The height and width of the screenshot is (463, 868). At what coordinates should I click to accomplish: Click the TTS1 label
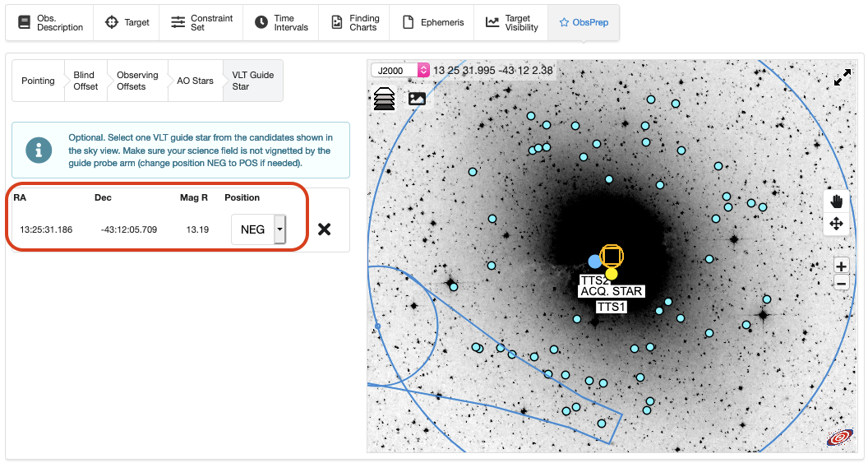coord(612,307)
